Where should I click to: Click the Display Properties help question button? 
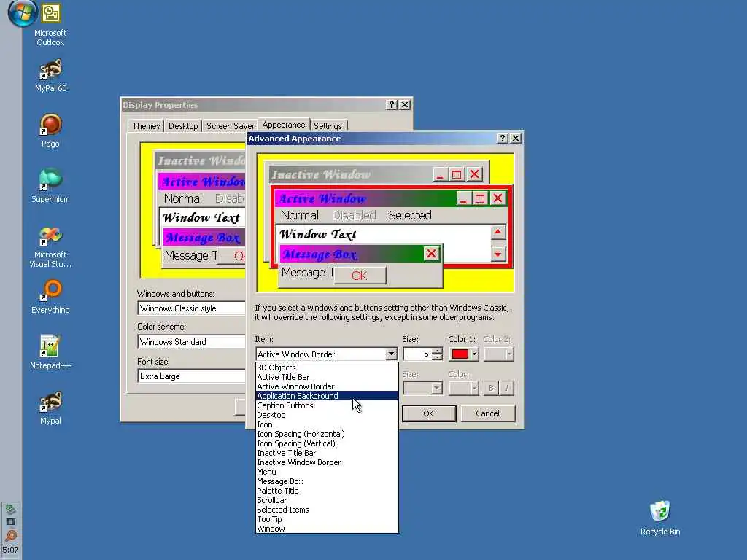point(392,105)
